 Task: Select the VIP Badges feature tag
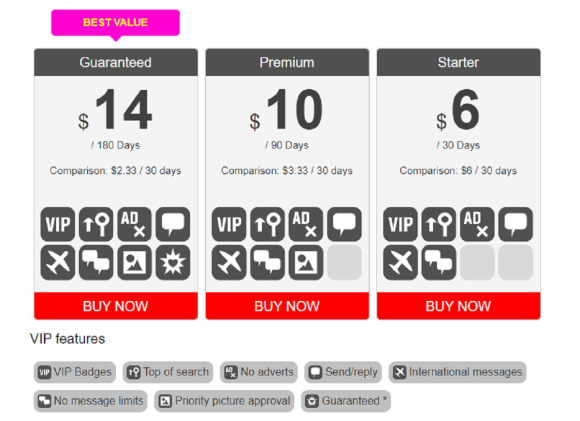click(75, 372)
